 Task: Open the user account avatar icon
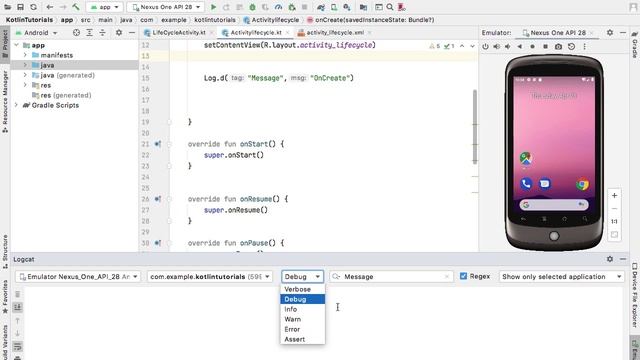coord(633,7)
